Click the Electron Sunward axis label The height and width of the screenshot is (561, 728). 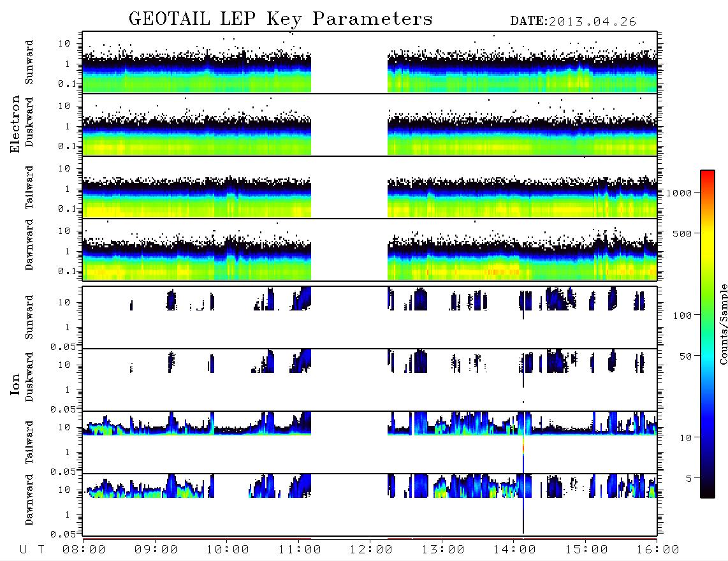coord(29,62)
